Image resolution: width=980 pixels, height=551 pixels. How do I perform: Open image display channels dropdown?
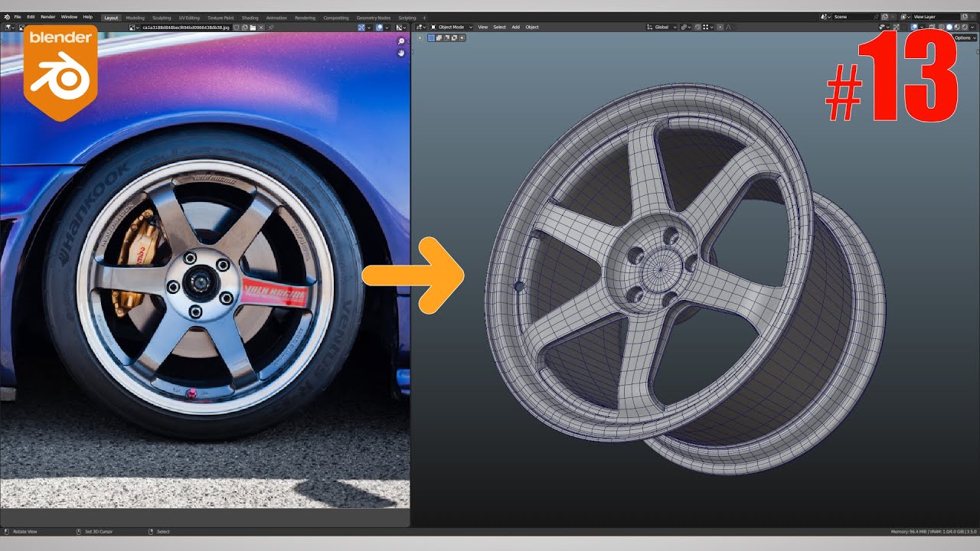point(401,28)
